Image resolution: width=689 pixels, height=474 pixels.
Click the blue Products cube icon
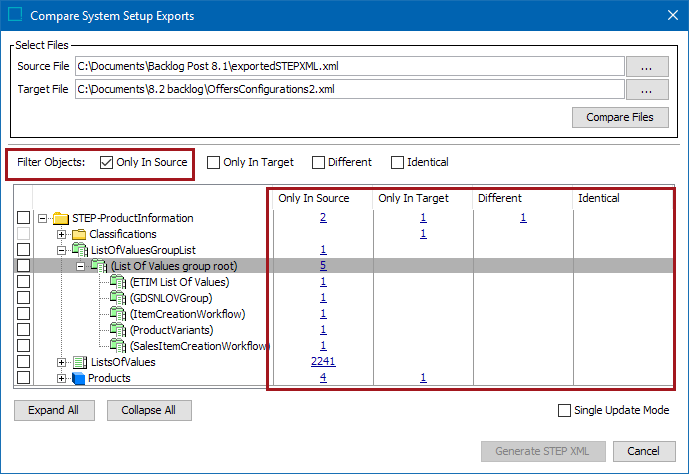pyautogui.click(x=79, y=378)
